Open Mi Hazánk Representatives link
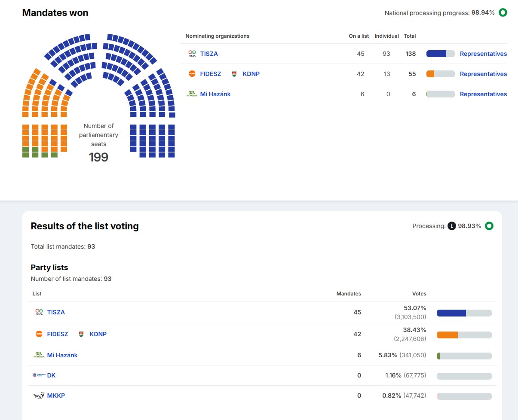This screenshot has height=420, width=518. coord(483,94)
